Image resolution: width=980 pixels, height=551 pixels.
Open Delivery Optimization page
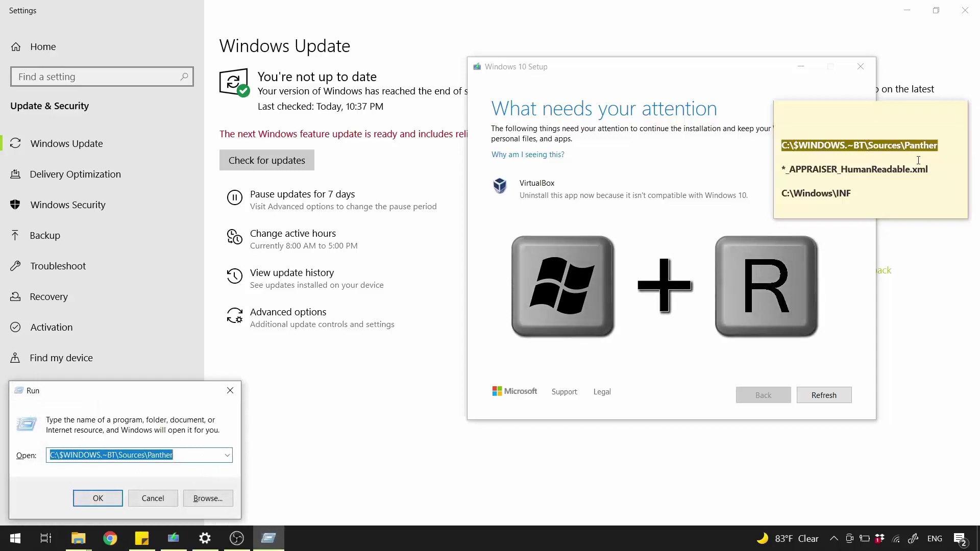(x=75, y=174)
